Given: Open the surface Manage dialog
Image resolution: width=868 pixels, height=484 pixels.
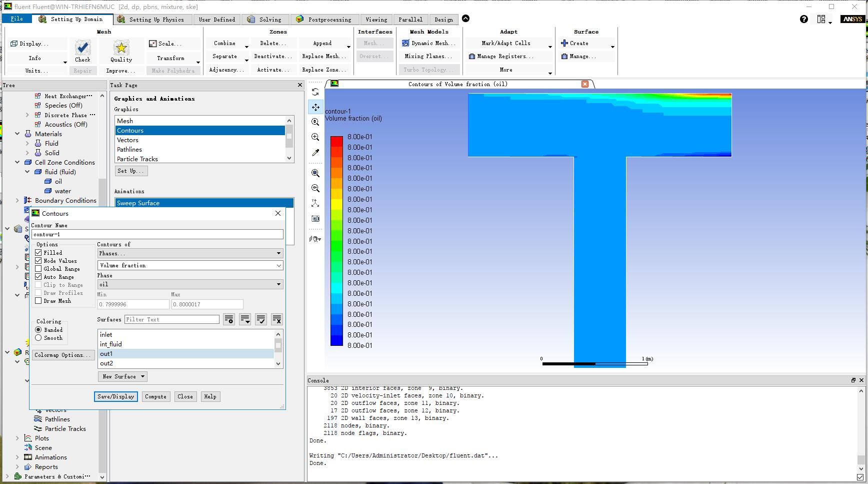Looking at the screenshot, I should (578, 56).
